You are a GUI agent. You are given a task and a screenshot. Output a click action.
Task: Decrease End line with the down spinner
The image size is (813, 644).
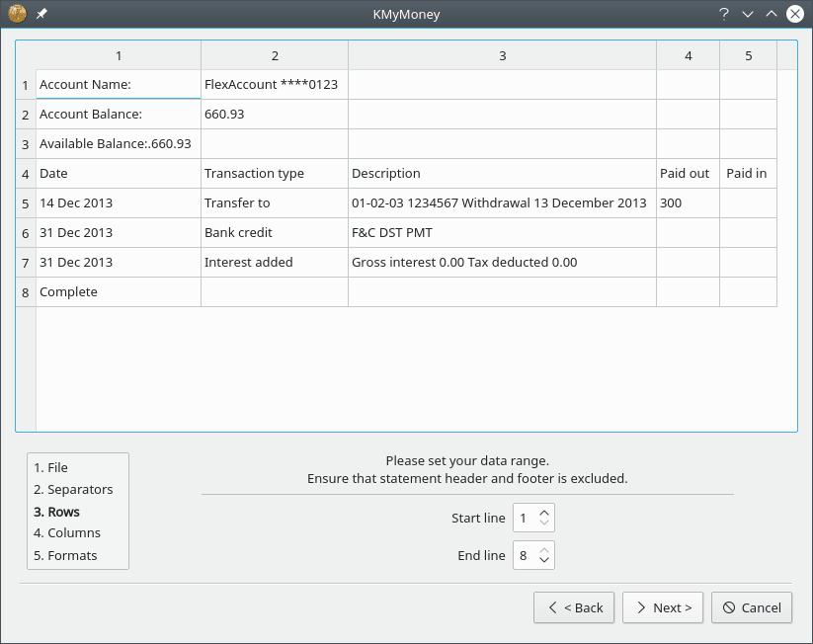(x=544, y=560)
